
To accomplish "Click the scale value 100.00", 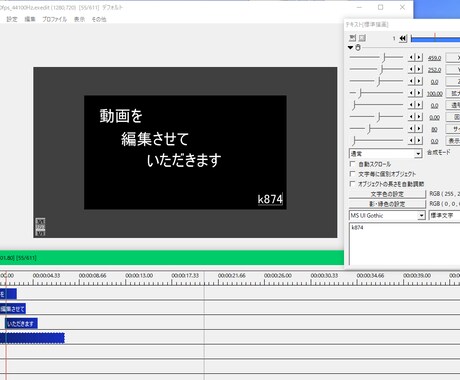I will [435, 94].
